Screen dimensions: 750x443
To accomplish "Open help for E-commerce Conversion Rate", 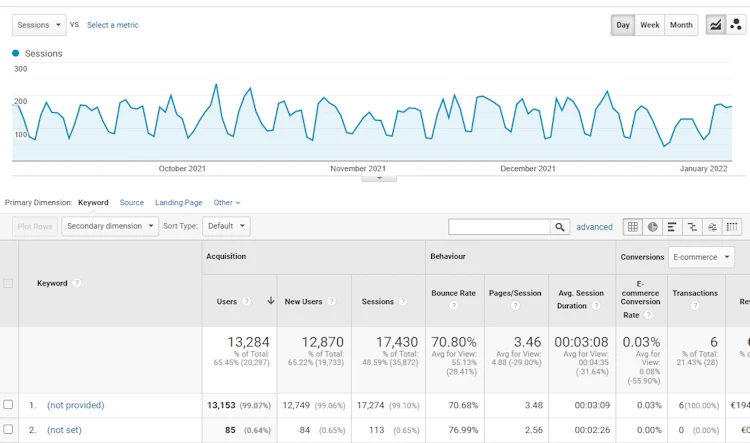I will 648,314.
